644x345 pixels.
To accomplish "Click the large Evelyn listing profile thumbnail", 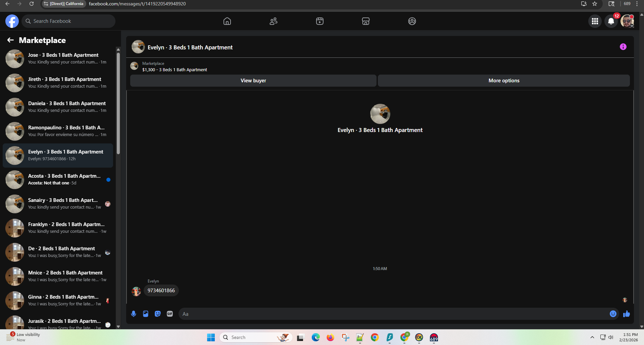I will coord(380,114).
